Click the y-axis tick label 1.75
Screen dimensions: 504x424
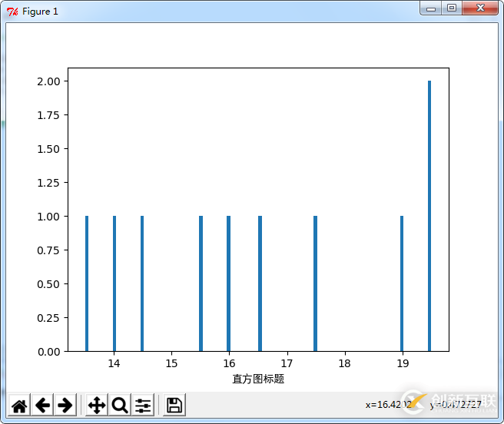coord(48,115)
